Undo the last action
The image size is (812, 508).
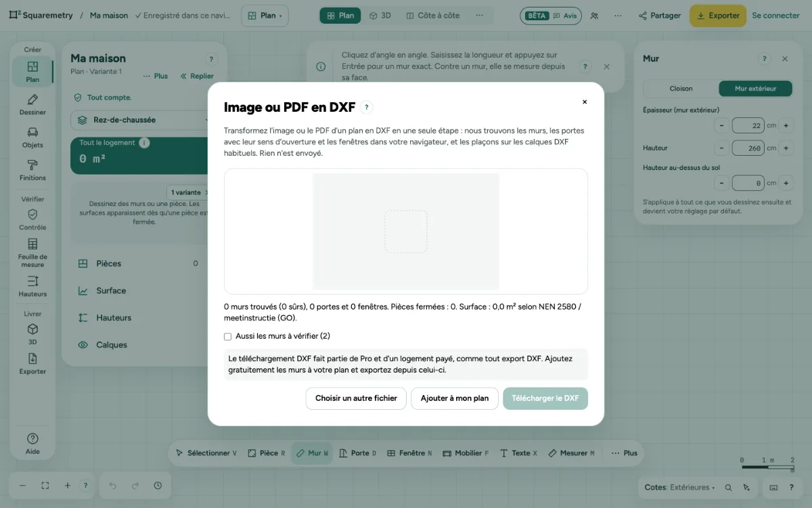[112, 486]
